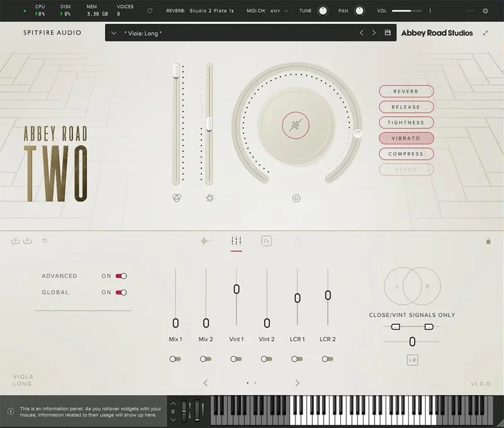This screenshot has height=428, width=504.
Task: Toggle the Vint 2 signal switch
Action: [x=266, y=359]
